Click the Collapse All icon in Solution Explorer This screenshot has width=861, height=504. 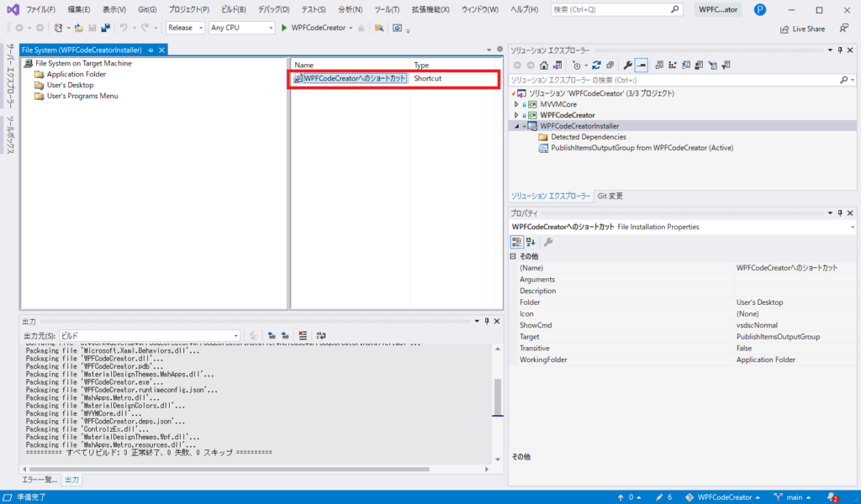610,66
